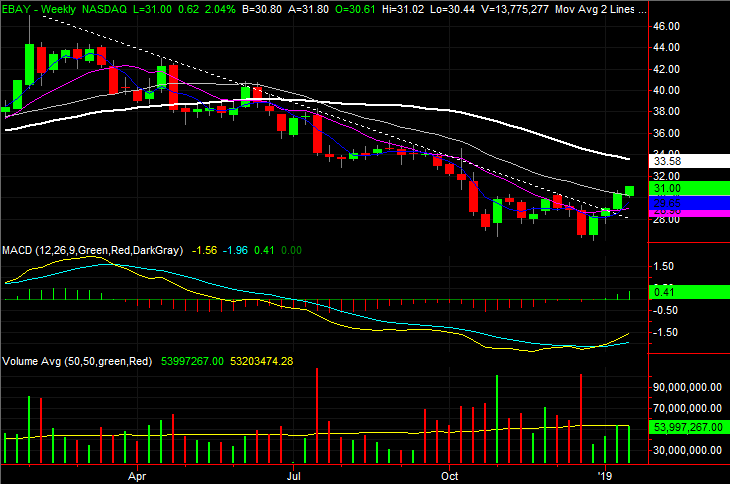Click the Mov Avg 2 Lines label
The width and height of the screenshot is (730, 484).
click(595, 9)
